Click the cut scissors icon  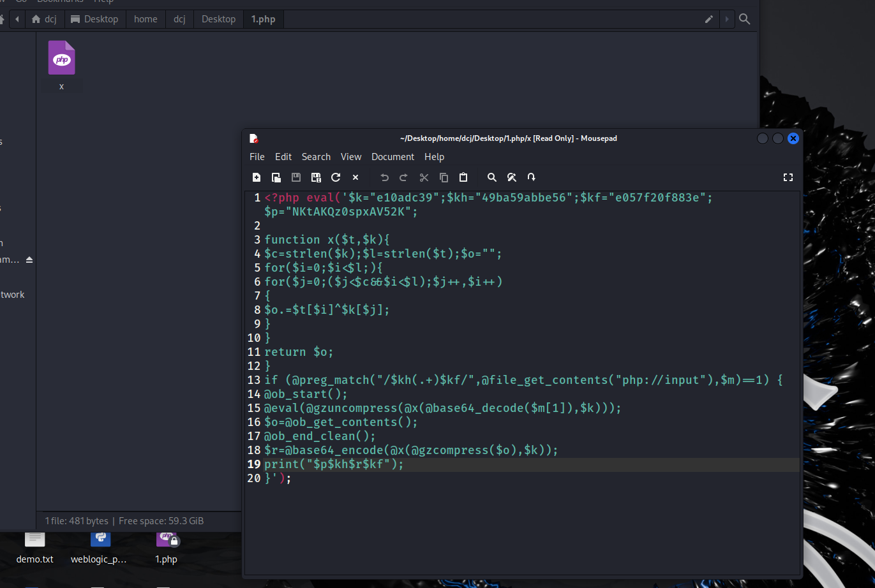(424, 177)
